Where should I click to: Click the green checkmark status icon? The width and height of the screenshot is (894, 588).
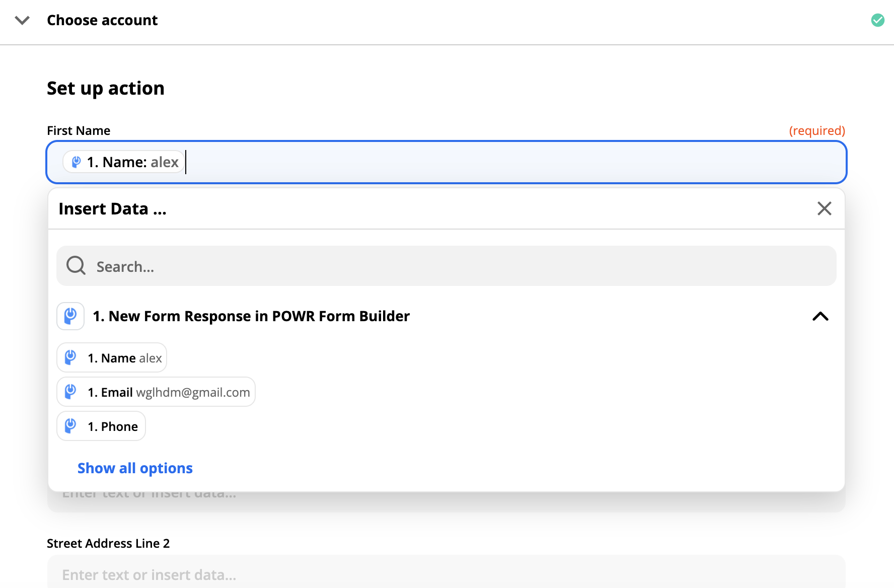click(x=877, y=20)
